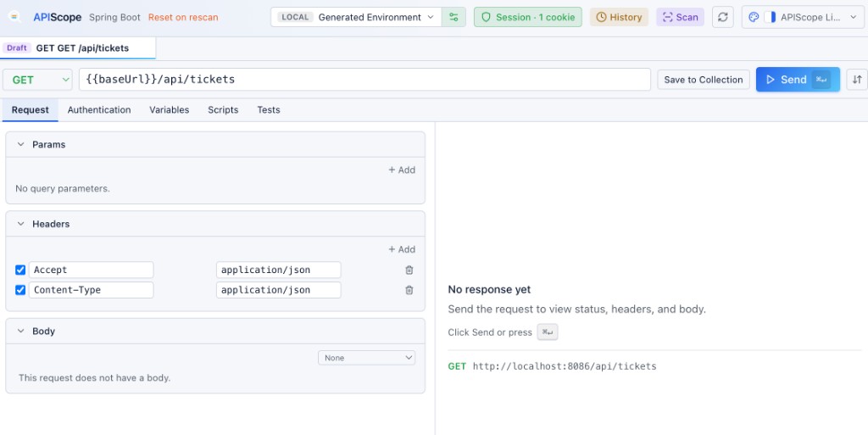Viewport: 868px width, 435px height.
Task: Click Save to Collection
Action: click(x=703, y=80)
